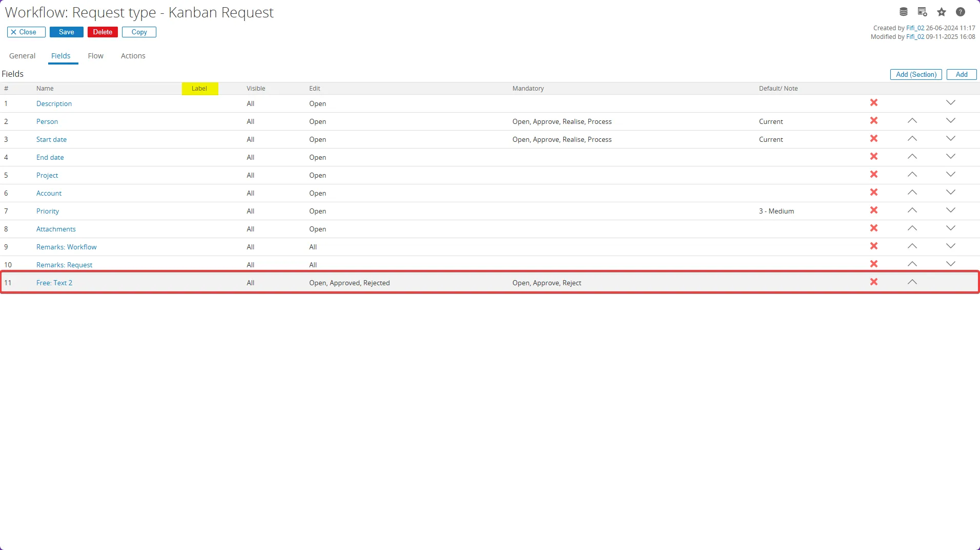Screen dimensions: 980x550
Task: Remove the Priority field using red X
Action: (874, 210)
